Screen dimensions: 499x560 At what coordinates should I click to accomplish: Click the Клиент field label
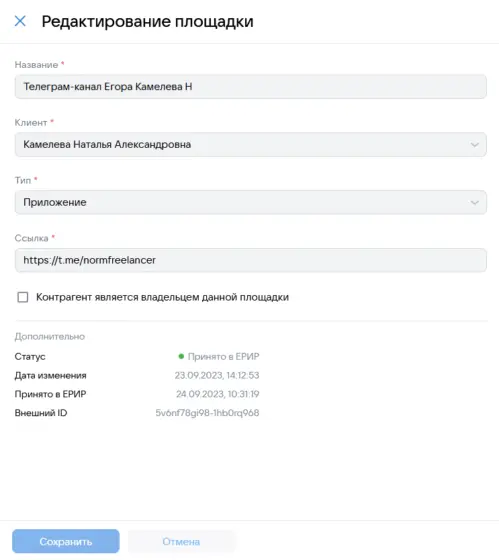[x=31, y=122]
